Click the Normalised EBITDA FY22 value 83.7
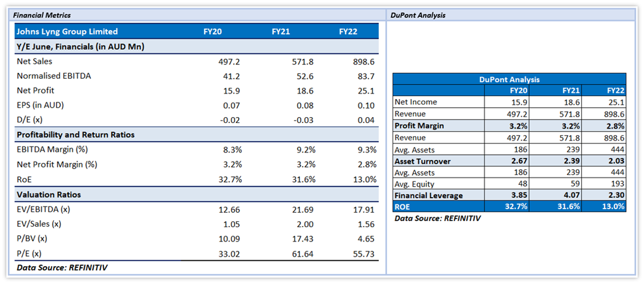Image resolution: width=644 pixels, height=284 pixels. (x=363, y=76)
